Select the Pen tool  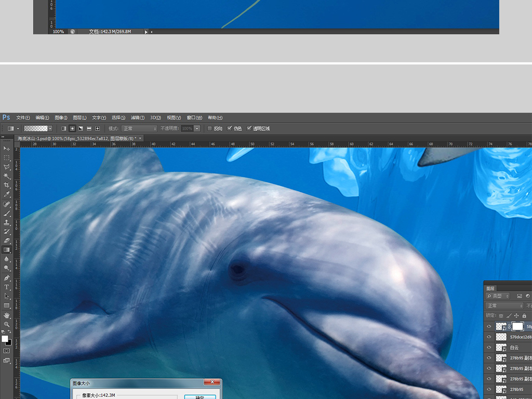[7, 278]
